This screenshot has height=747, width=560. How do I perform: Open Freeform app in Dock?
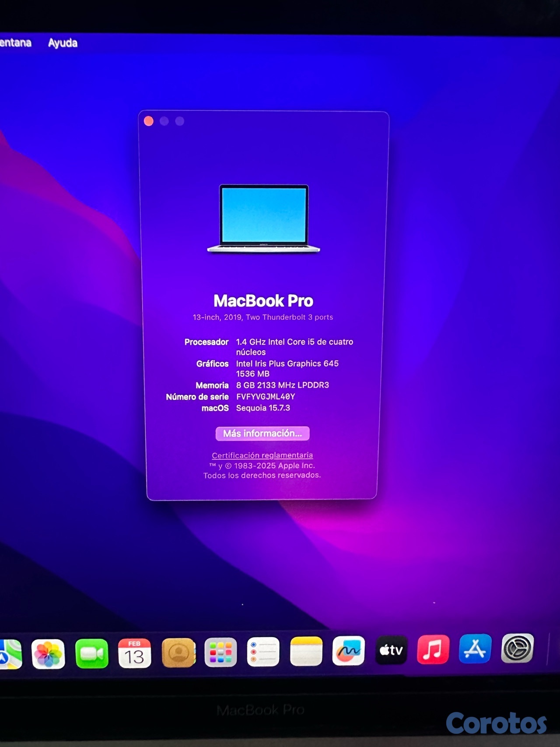(348, 651)
